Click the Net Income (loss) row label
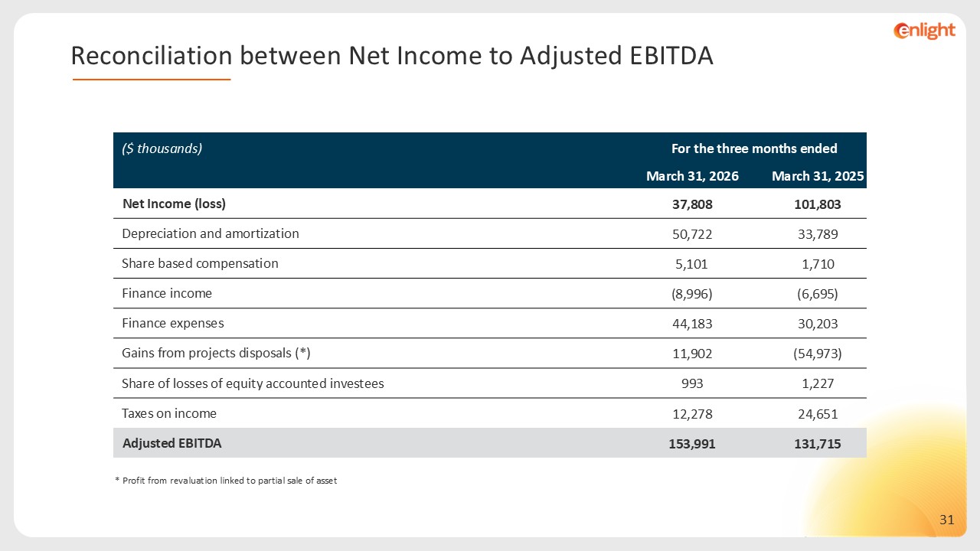980x551 pixels. coord(174,204)
